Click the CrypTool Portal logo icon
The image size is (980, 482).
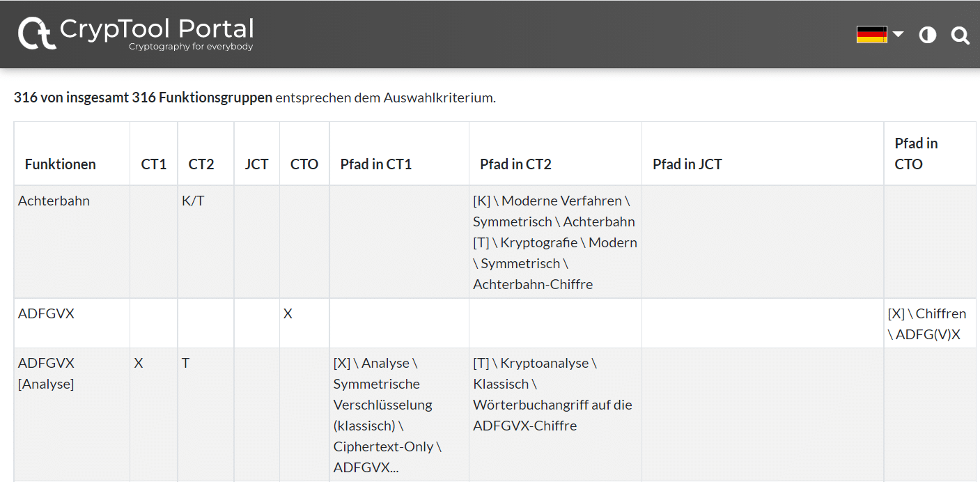pyautogui.click(x=37, y=33)
